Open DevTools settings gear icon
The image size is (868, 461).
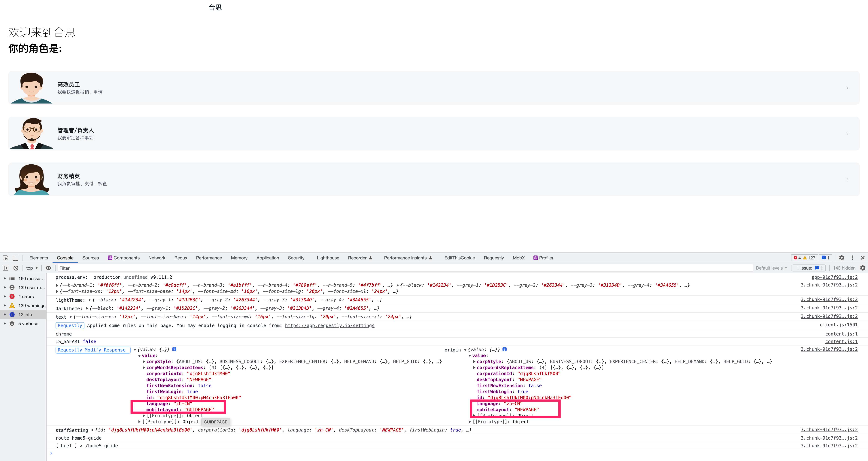coord(841,258)
